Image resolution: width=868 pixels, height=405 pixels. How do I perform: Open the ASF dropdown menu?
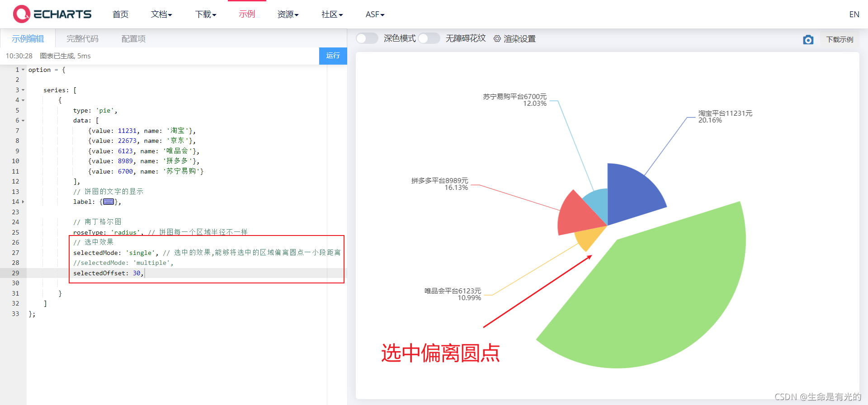coord(375,14)
